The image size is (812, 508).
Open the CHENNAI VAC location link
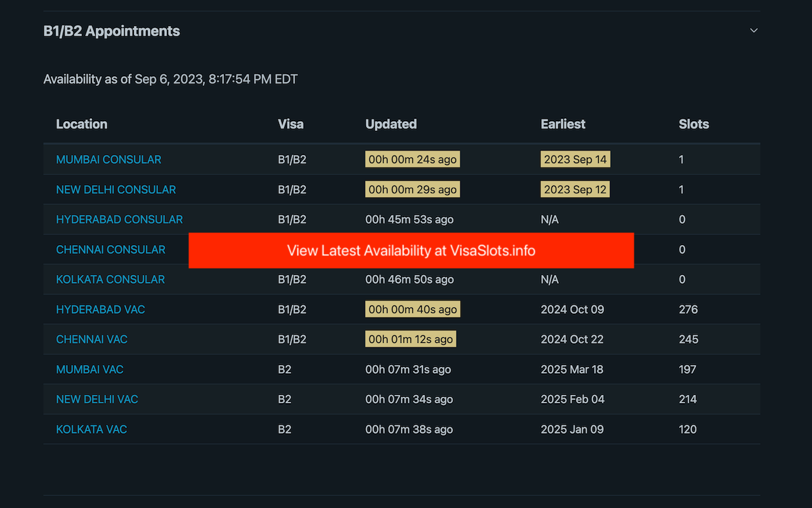click(92, 339)
